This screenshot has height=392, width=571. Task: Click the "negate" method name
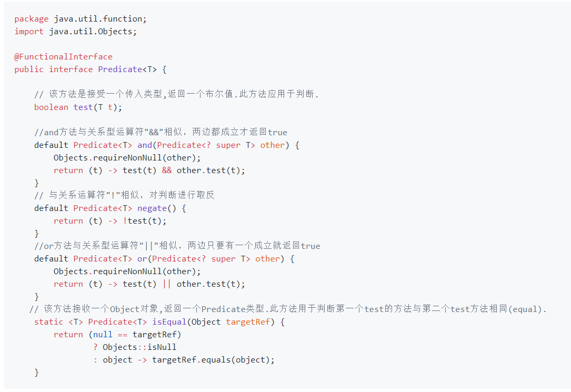[x=152, y=208]
